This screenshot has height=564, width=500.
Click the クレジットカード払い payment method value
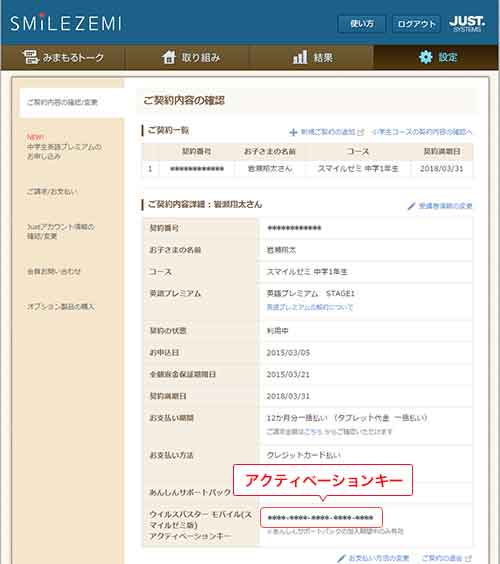pyautogui.click(x=304, y=455)
